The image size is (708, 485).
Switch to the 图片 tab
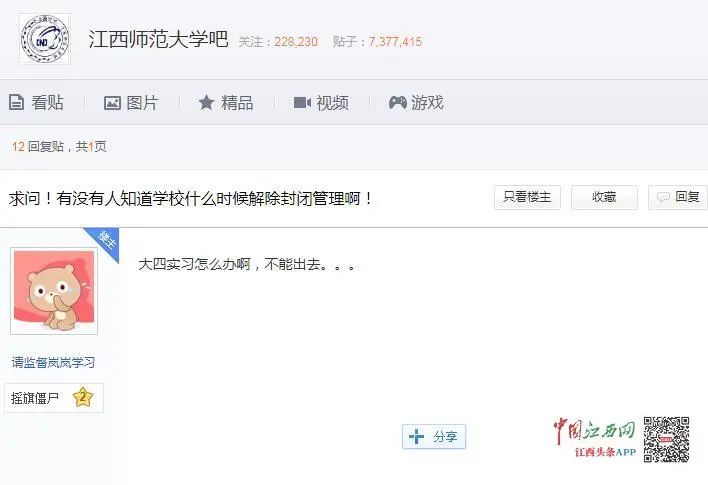(x=131, y=103)
